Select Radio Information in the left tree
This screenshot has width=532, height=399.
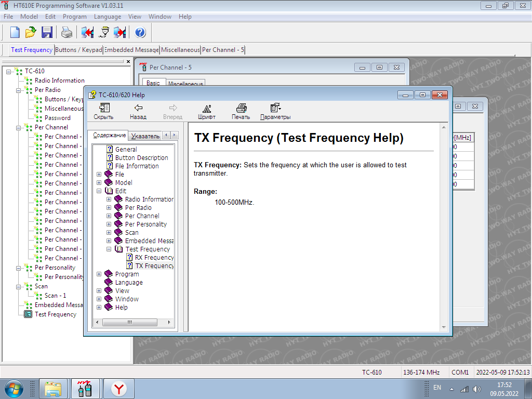[60, 81]
